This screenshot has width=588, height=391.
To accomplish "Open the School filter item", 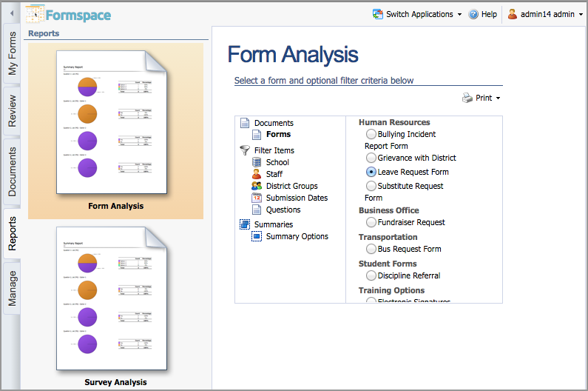I will [x=277, y=162].
